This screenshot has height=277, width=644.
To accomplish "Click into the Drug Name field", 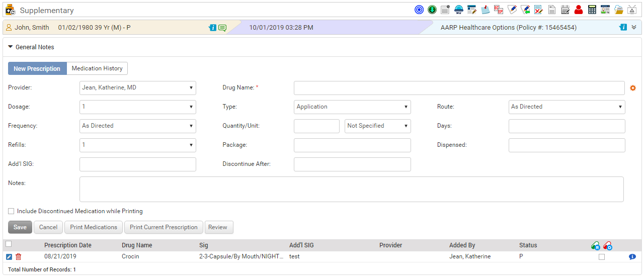I will coord(459,88).
